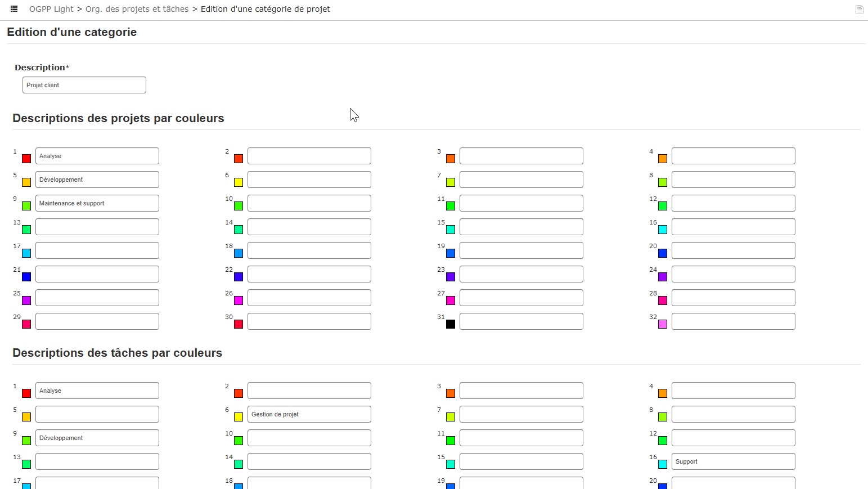
Task: Open the hamburger menu icon
Action: 14,9
